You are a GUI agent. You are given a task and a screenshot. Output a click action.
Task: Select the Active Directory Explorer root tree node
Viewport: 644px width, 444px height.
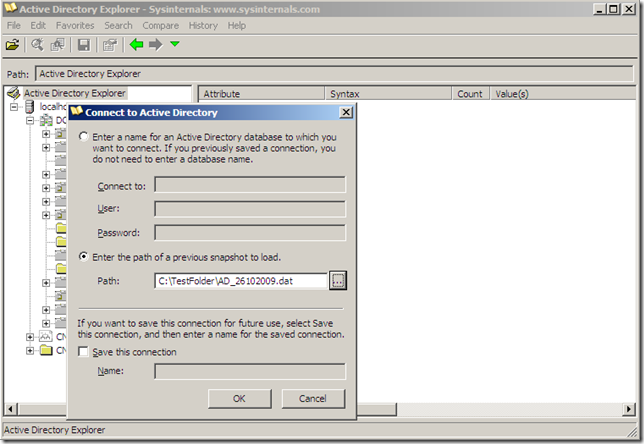coord(74,93)
